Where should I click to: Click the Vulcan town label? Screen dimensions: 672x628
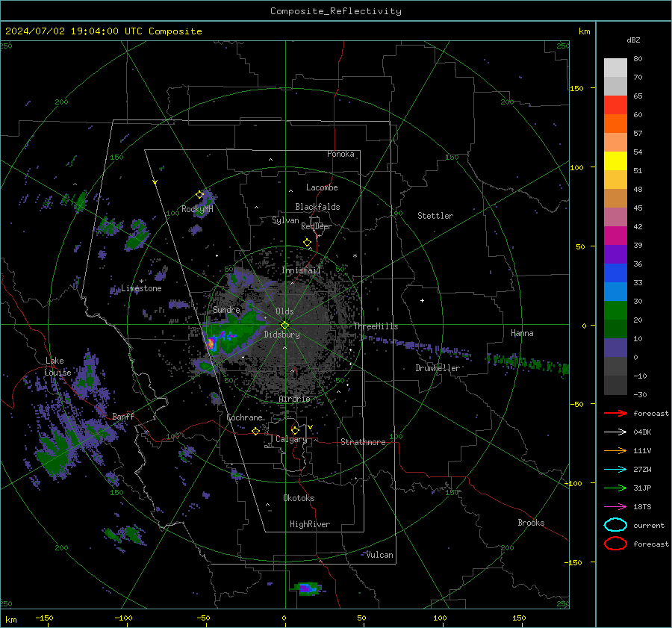point(379,555)
